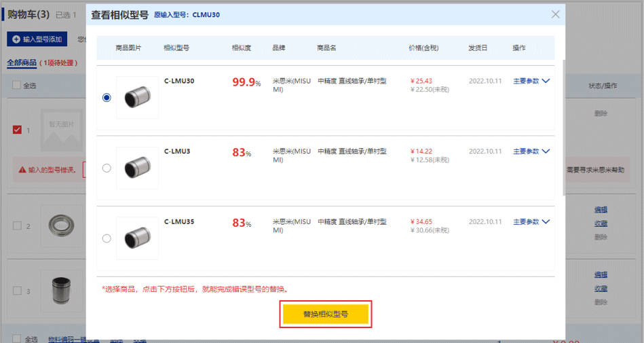
Task: Close the similar models dialog
Action: [x=555, y=14]
